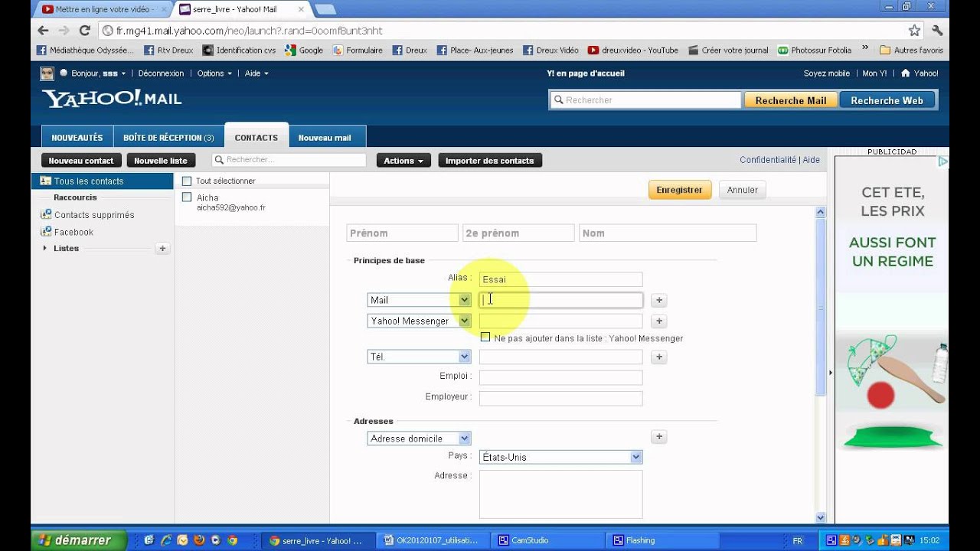Add another Mail field with plus button
The width and height of the screenshot is (980, 551).
[x=659, y=301]
